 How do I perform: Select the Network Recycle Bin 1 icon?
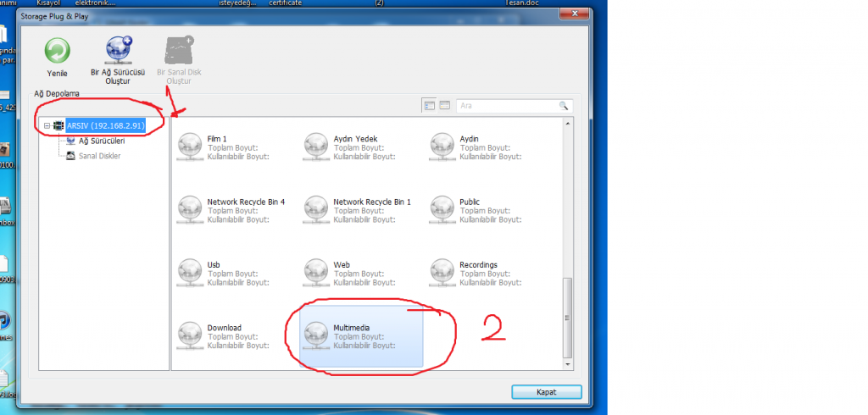coord(316,210)
